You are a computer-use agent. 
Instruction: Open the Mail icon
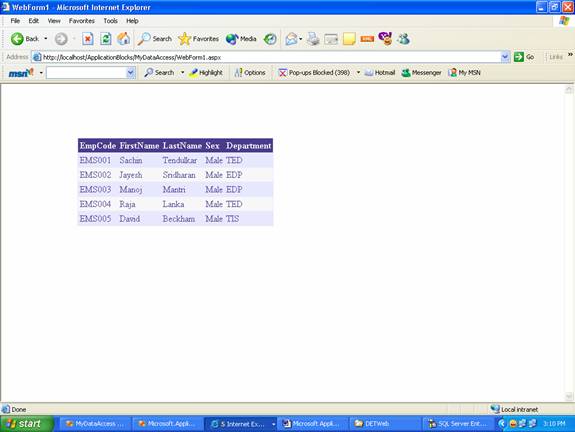coord(292,39)
